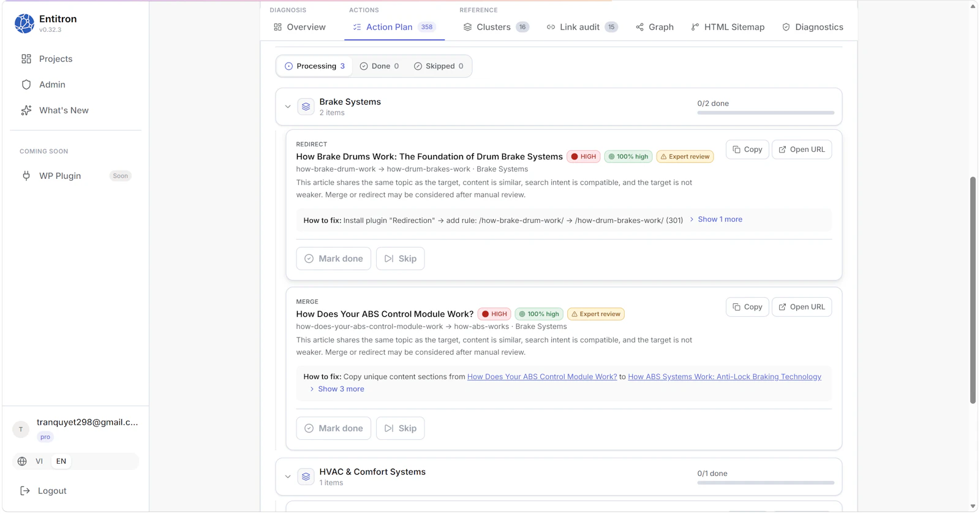The width and height of the screenshot is (980, 514).
Task: Open link How Does Your ABS Control Module Work?
Action: pos(542,377)
